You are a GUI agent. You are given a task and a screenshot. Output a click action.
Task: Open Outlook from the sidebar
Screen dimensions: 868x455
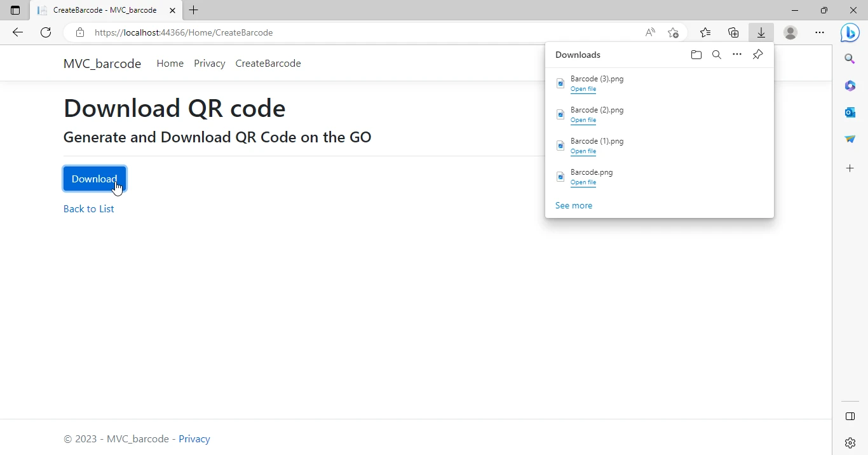coord(850,112)
